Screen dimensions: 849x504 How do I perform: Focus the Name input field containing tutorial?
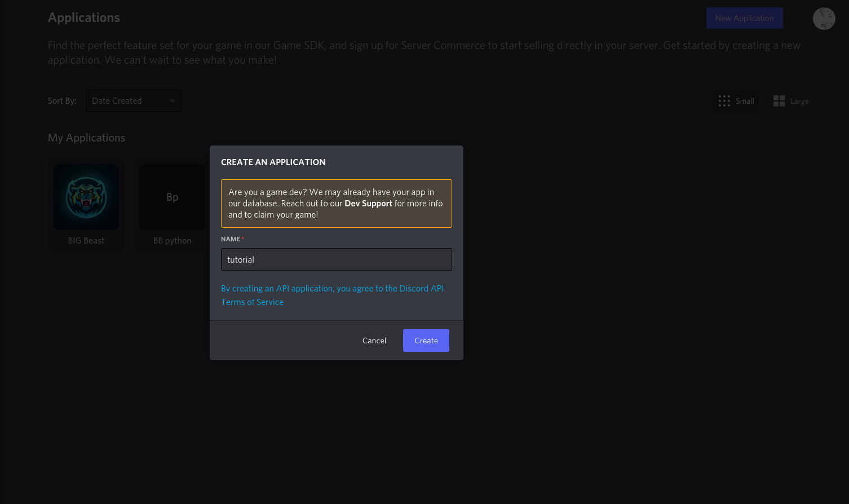coord(337,259)
